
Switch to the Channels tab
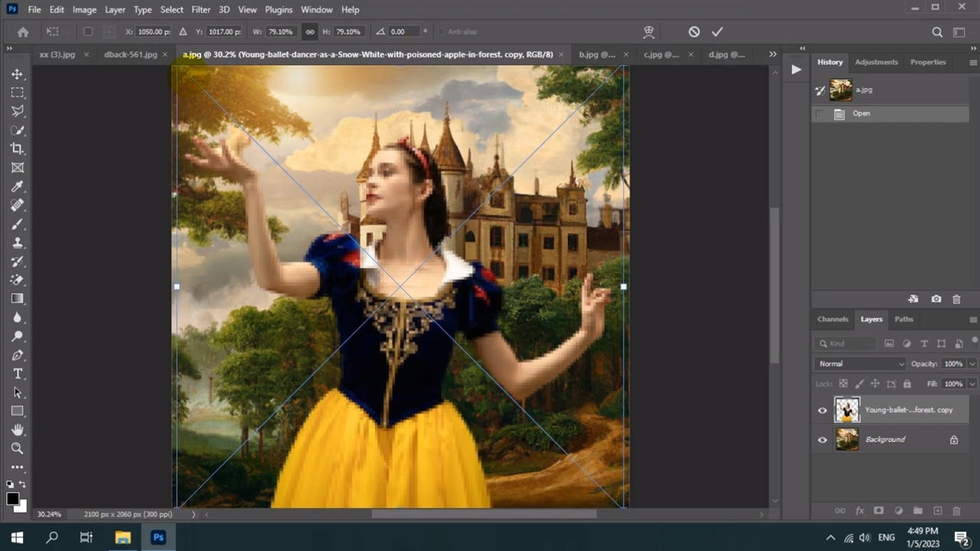click(832, 319)
